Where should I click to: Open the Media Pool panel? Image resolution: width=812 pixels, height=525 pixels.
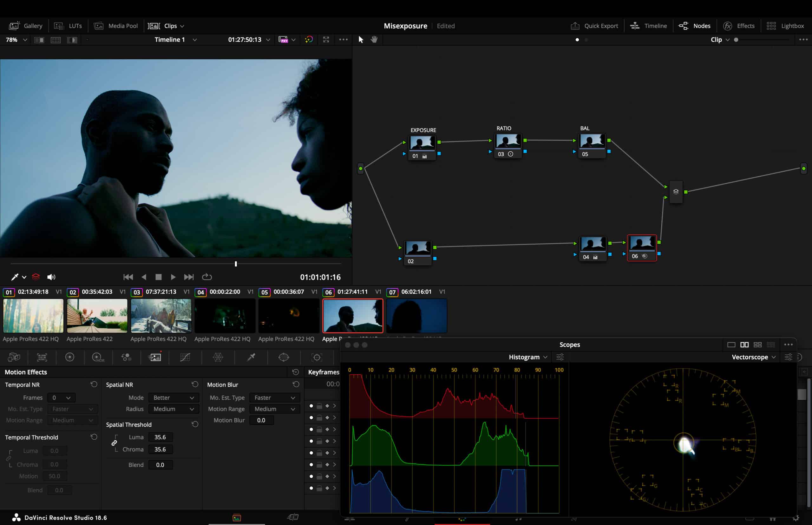click(x=115, y=26)
